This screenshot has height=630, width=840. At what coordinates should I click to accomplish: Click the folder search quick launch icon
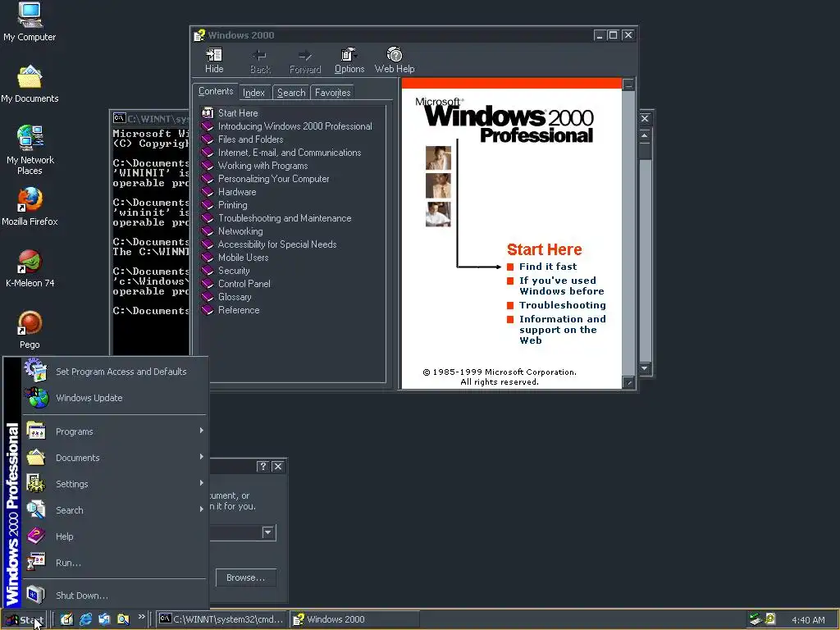123,619
